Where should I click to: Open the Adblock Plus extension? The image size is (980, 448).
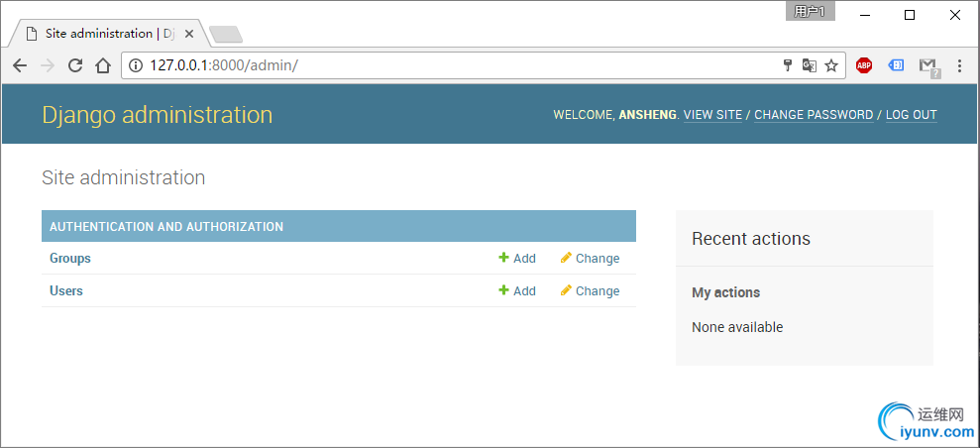[864, 65]
